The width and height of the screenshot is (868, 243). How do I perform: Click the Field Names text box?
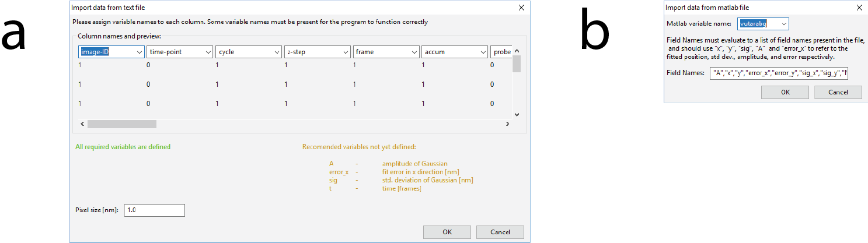tap(779, 73)
